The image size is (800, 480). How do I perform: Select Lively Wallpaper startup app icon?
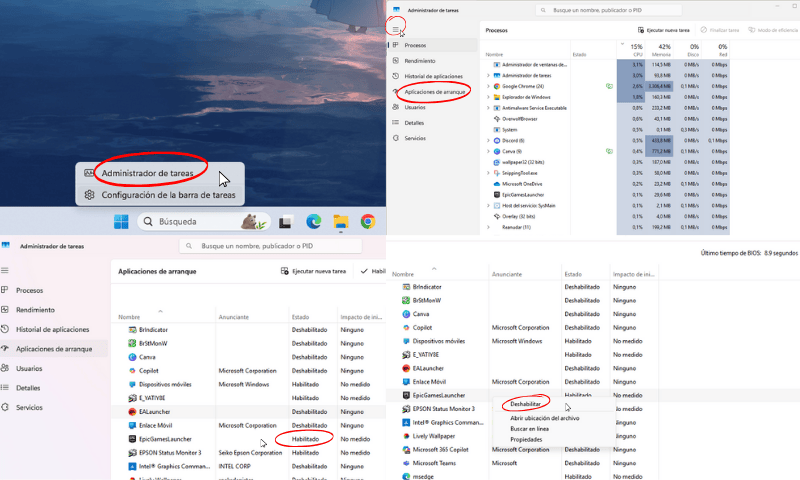click(405, 435)
